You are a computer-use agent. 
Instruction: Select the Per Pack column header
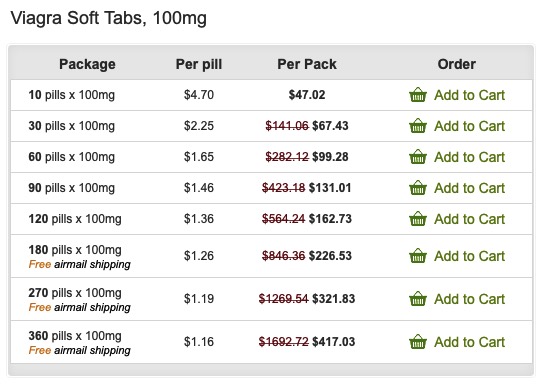pos(307,64)
